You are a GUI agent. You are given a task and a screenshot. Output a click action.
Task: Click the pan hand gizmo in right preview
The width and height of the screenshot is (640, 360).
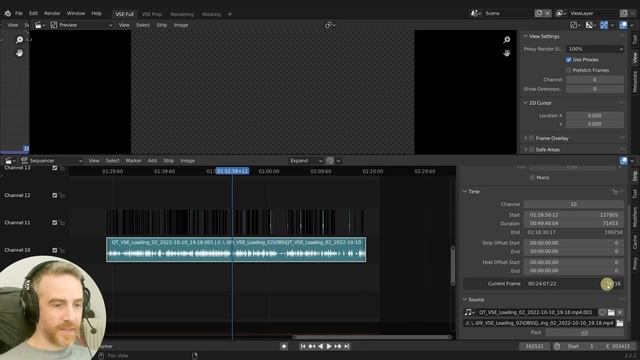coord(507,53)
